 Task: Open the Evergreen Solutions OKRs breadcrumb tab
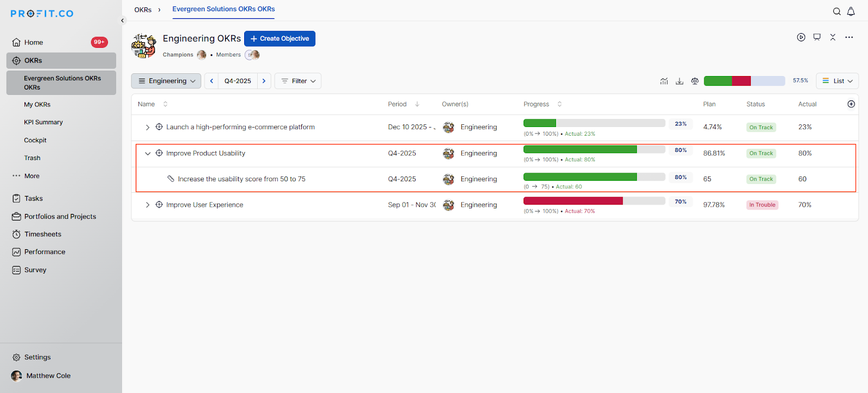(x=224, y=9)
